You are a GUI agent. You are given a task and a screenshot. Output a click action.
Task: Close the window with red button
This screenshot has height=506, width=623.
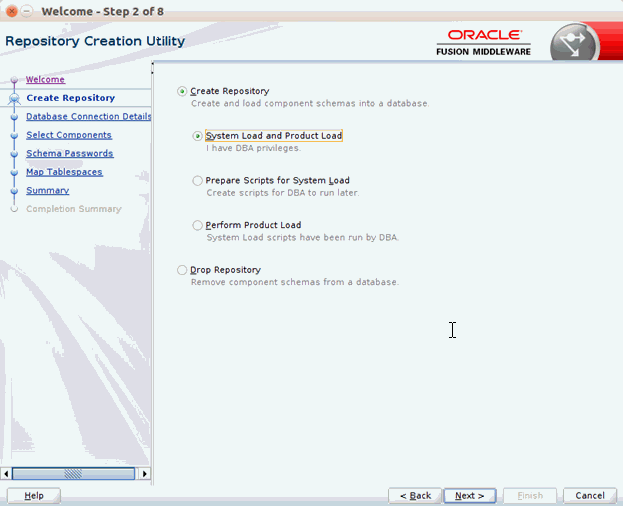(12, 11)
